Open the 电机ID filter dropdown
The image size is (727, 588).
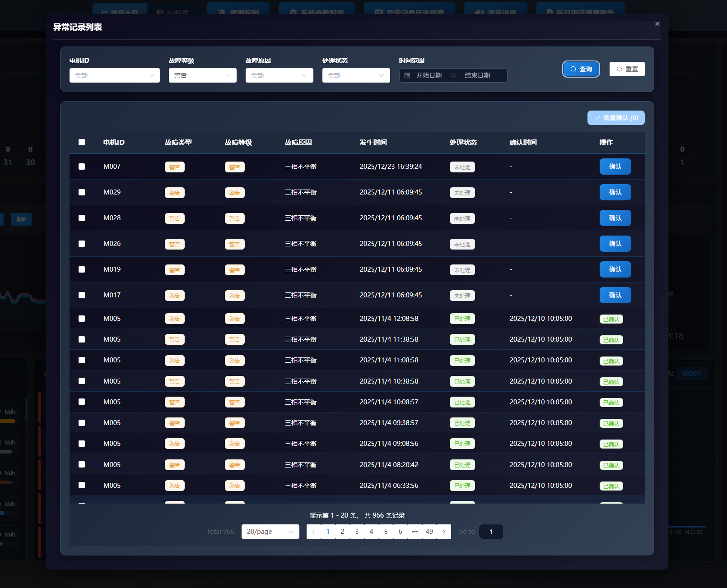pos(114,75)
